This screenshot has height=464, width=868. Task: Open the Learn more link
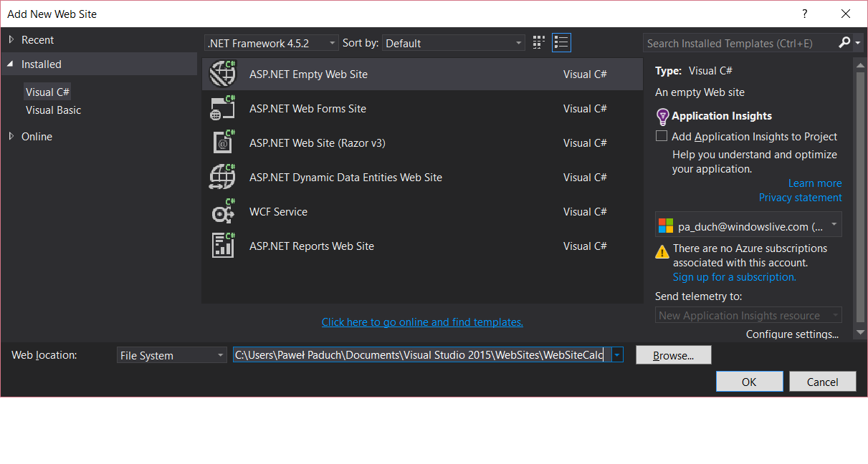815,183
